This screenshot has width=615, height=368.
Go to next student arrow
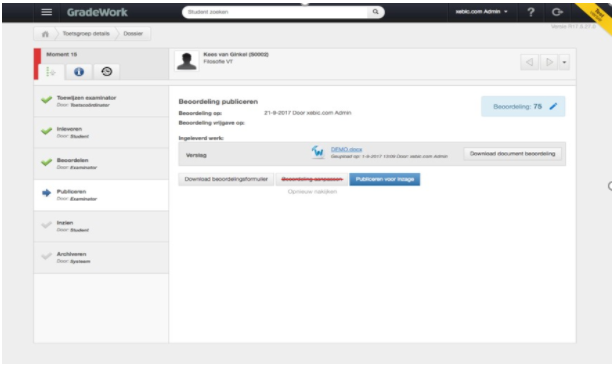click(x=549, y=62)
